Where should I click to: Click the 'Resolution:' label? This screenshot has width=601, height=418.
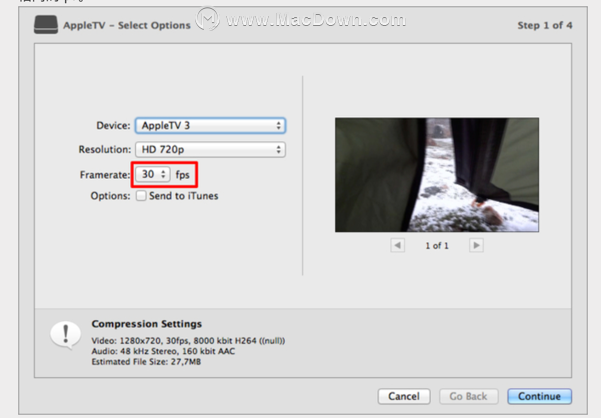105,149
